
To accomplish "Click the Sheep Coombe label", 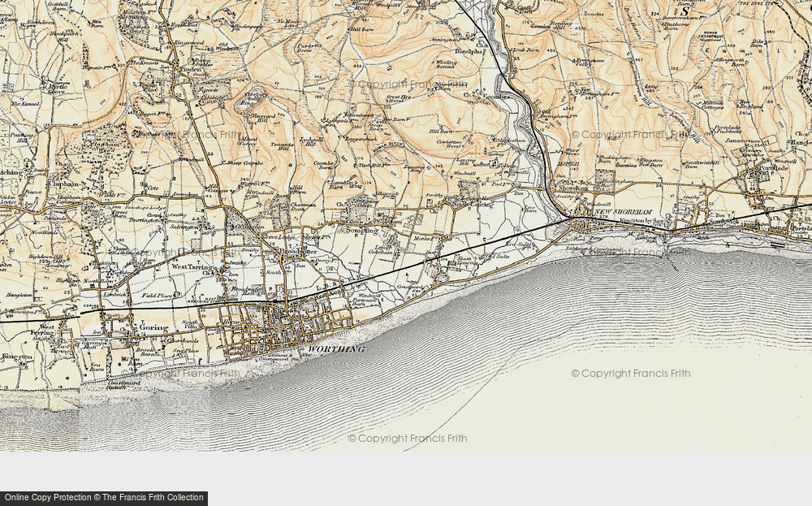I will (x=244, y=163).
